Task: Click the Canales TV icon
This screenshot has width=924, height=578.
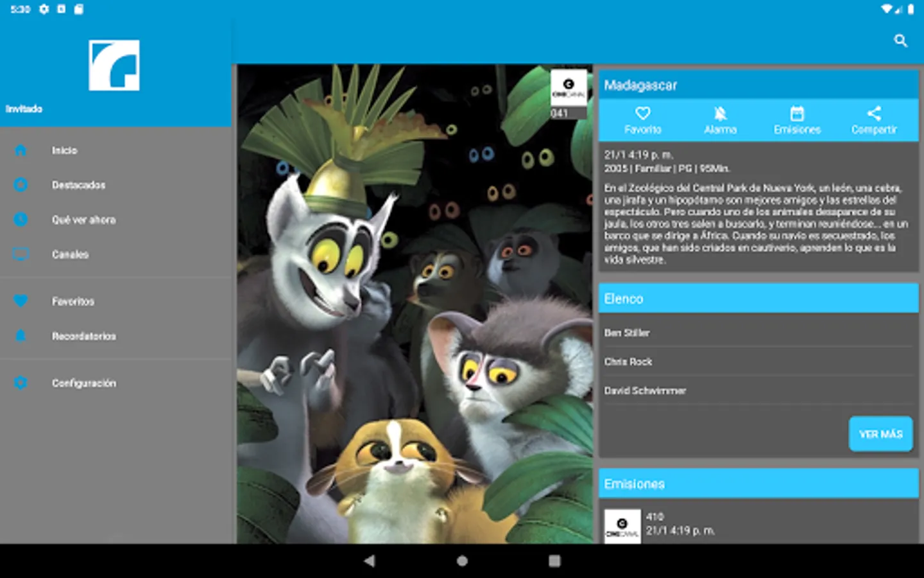Action: pos(21,254)
